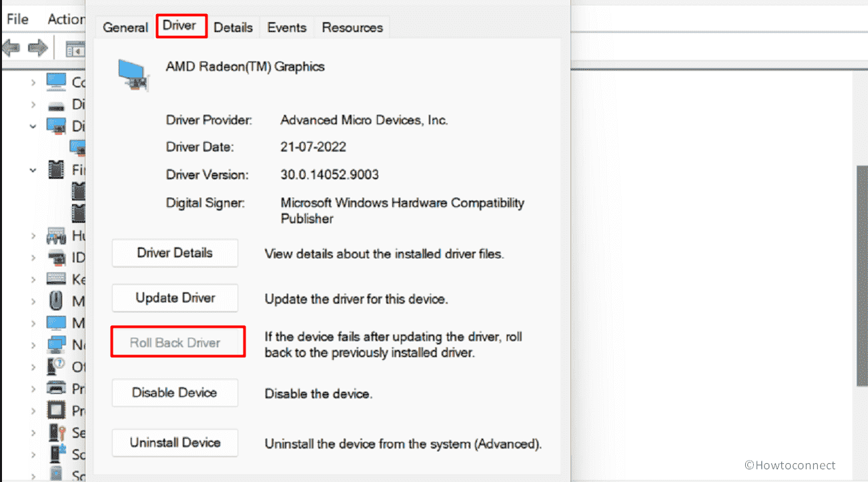The height and width of the screenshot is (482, 868).
Task: Expand the Print queues chevron
Action: pyautogui.click(x=33, y=388)
